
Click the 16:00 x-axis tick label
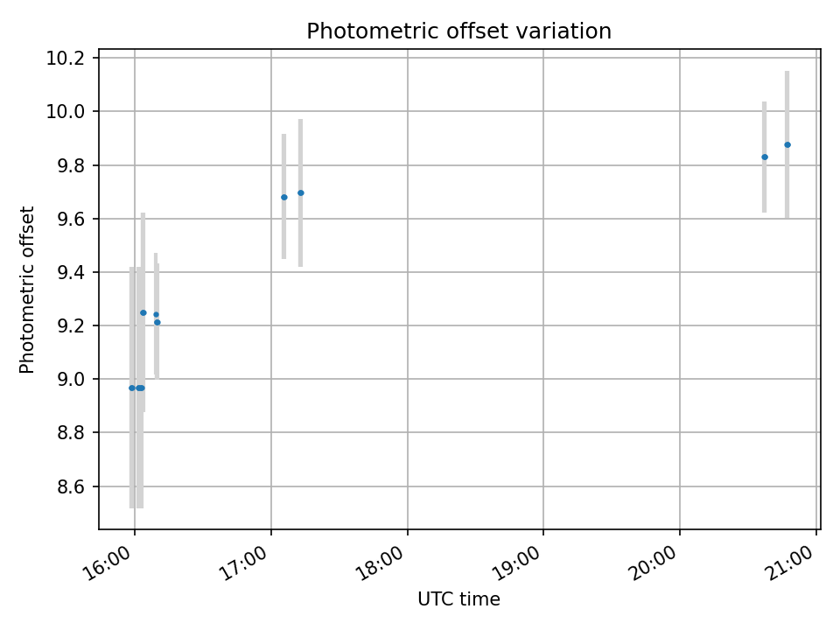108,563
